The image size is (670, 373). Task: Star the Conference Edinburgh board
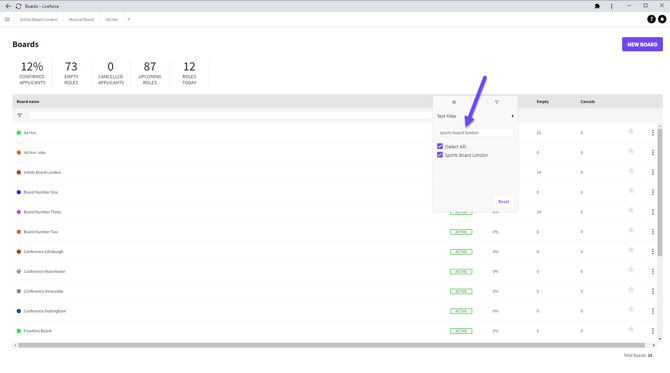pos(631,250)
